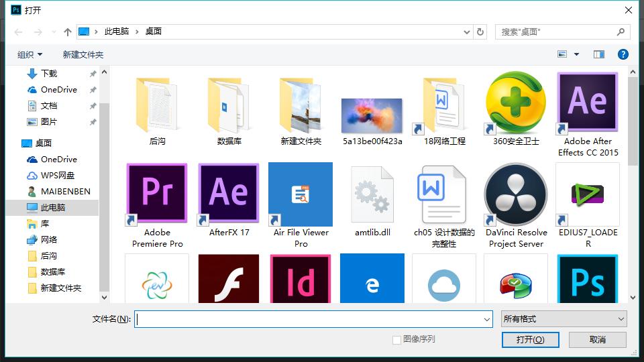Click the 打开(O) button

click(x=530, y=340)
